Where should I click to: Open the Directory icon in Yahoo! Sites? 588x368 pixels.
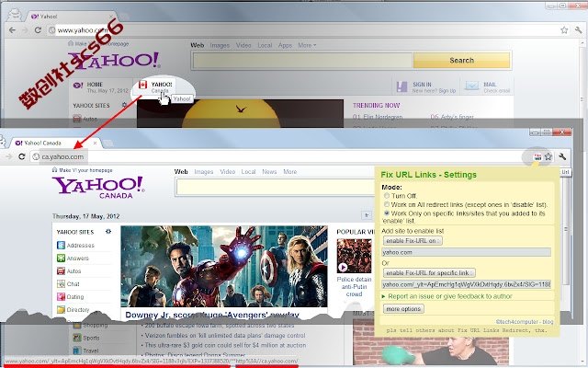(x=61, y=309)
